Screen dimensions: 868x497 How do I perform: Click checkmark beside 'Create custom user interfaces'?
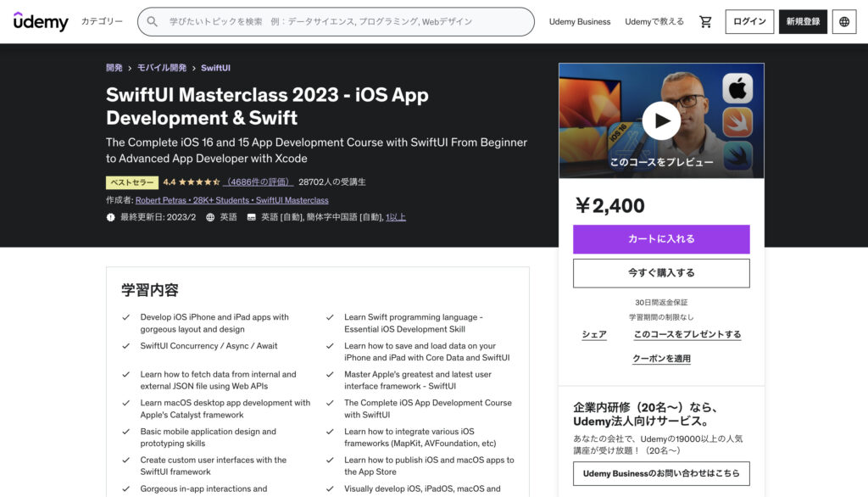[x=126, y=460]
